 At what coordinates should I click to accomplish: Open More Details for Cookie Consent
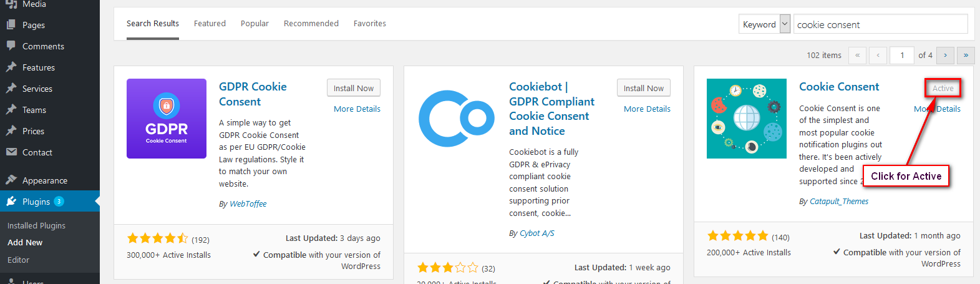point(937,109)
